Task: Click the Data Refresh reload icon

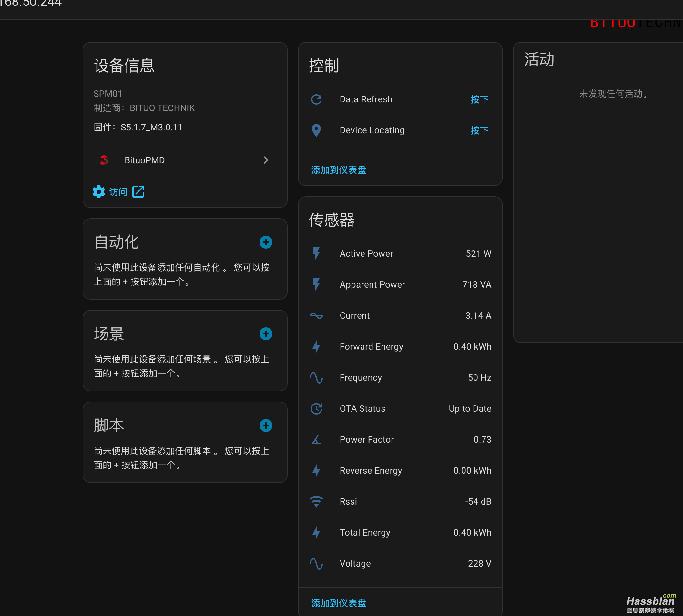Action: click(x=316, y=99)
